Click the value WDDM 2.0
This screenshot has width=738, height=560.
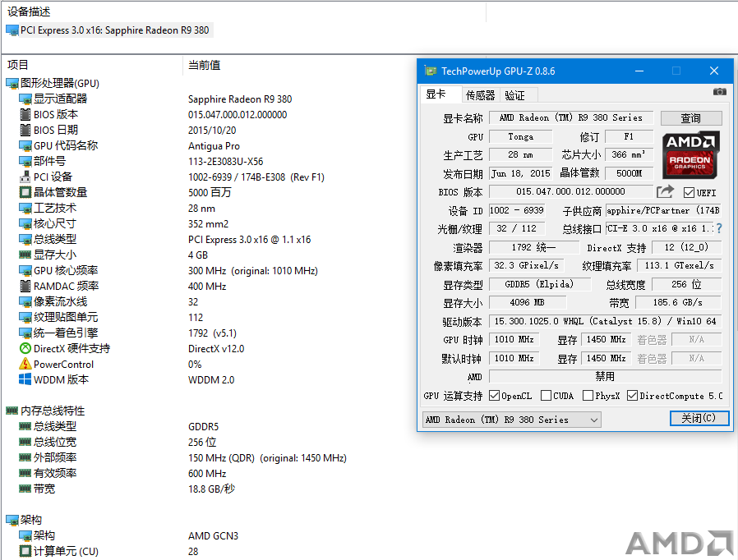click(211, 379)
